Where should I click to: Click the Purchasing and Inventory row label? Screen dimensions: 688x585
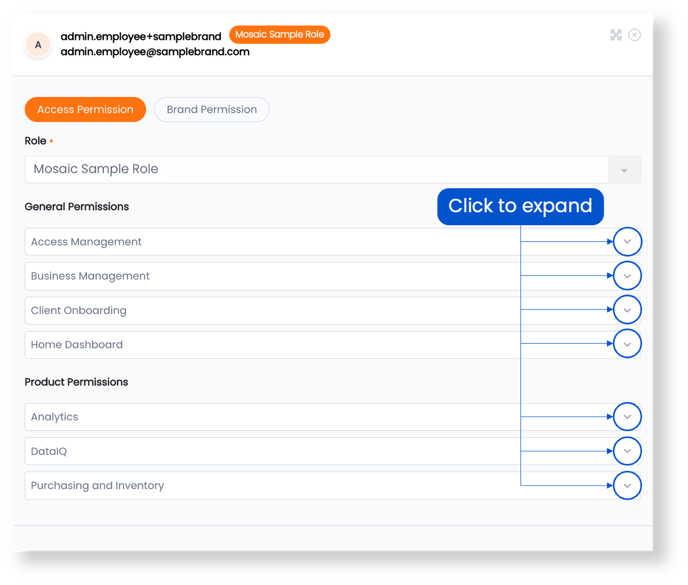pos(97,485)
